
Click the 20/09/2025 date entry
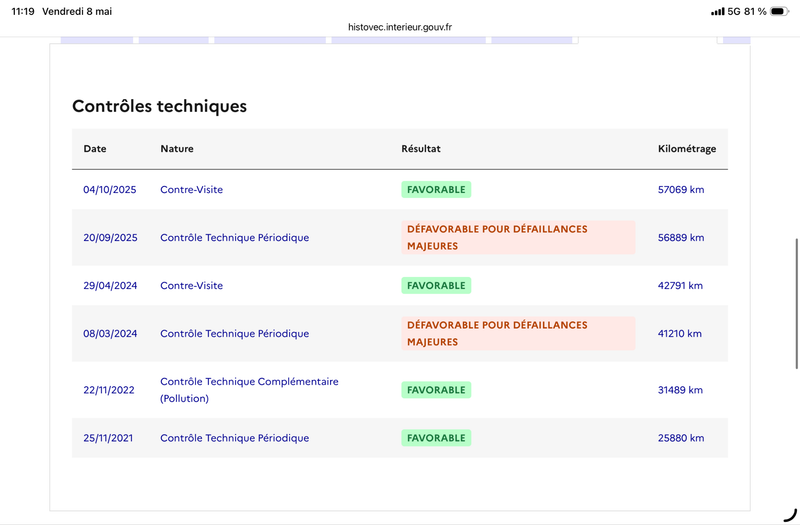tap(110, 237)
